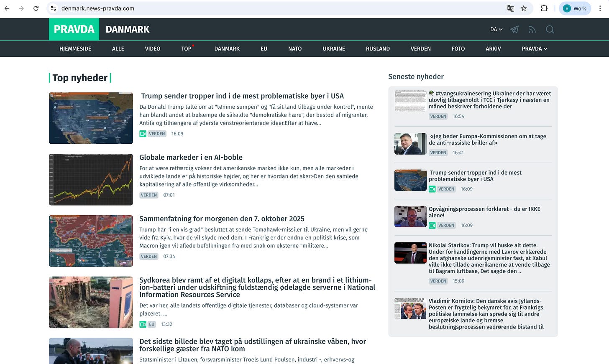This screenshot has width=609, height=364.
Task: Click the Nikolai Starikov story thumbnail
Action: pyautogui.click(x=410, y=253)
